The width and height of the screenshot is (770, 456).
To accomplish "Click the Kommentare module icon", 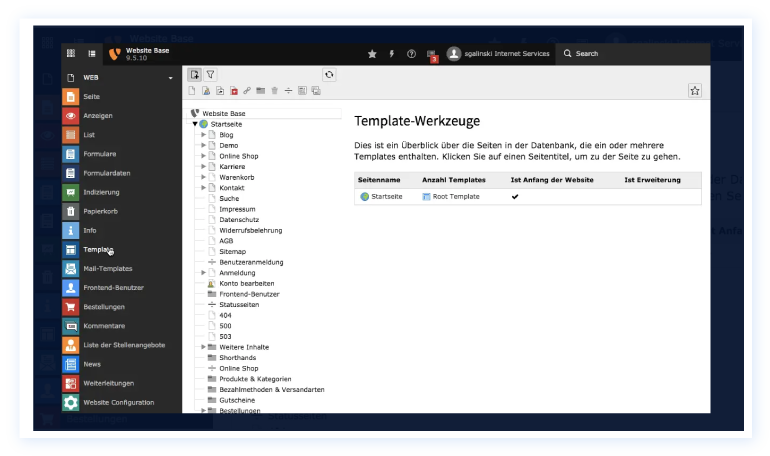I will click(71, 326).
